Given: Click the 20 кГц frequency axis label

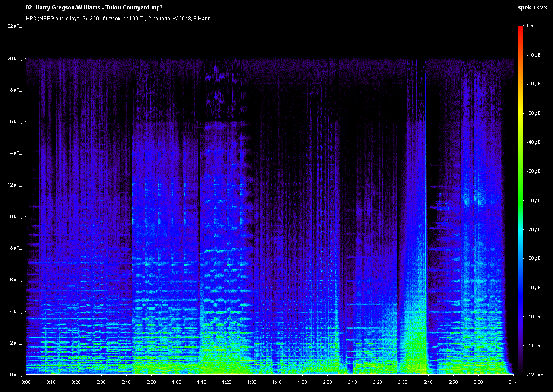Looking at the screenshot, I should pos(15,58).
